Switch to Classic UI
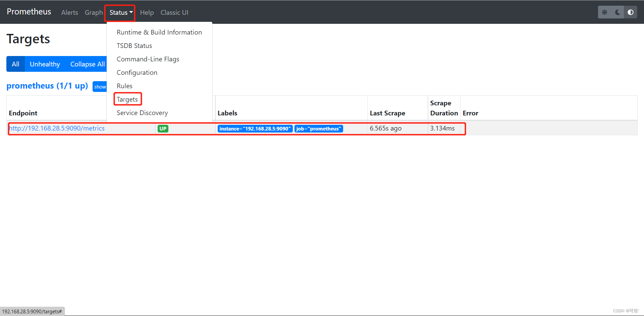 coord(174,12)
